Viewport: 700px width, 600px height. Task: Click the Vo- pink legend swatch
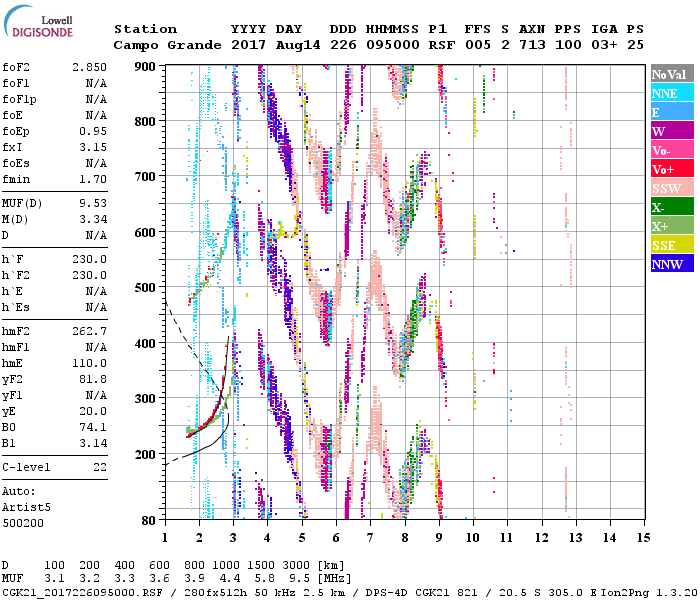(x=671, y=150)
